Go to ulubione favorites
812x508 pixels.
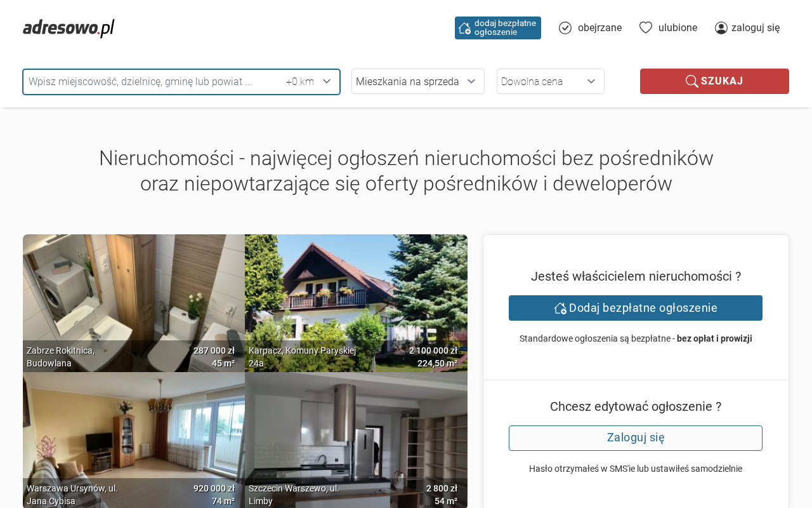[668, 28]
